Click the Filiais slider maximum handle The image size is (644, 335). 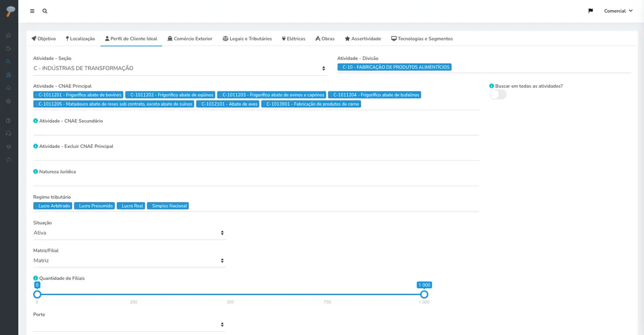point(424,294)
